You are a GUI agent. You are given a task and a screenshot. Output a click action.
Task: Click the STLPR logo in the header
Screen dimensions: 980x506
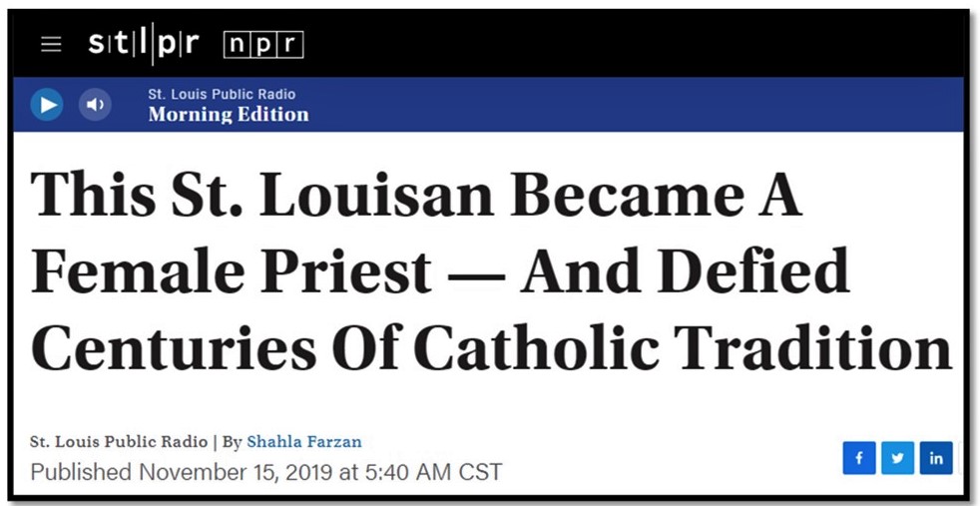click(143, 45)
